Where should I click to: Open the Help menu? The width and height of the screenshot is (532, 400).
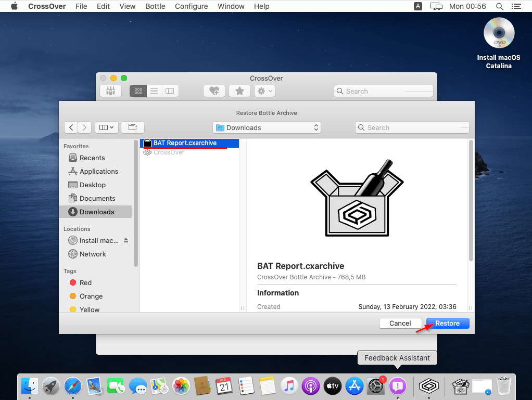[262, 6]
